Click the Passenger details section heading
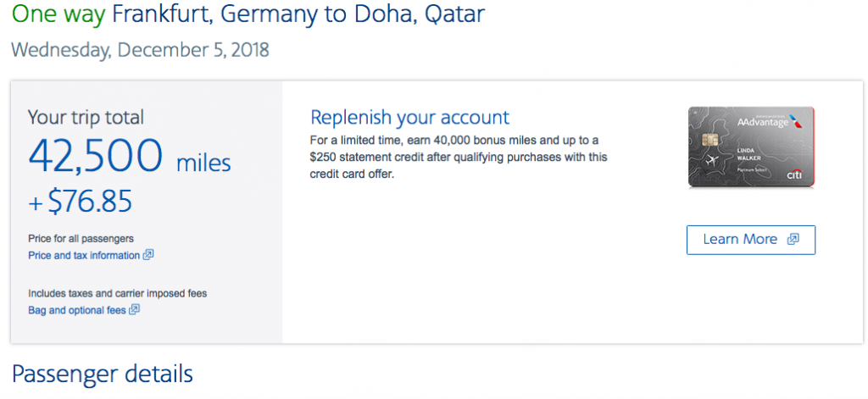Viewport: 868px width, 399px height. (x=102, y=374)
